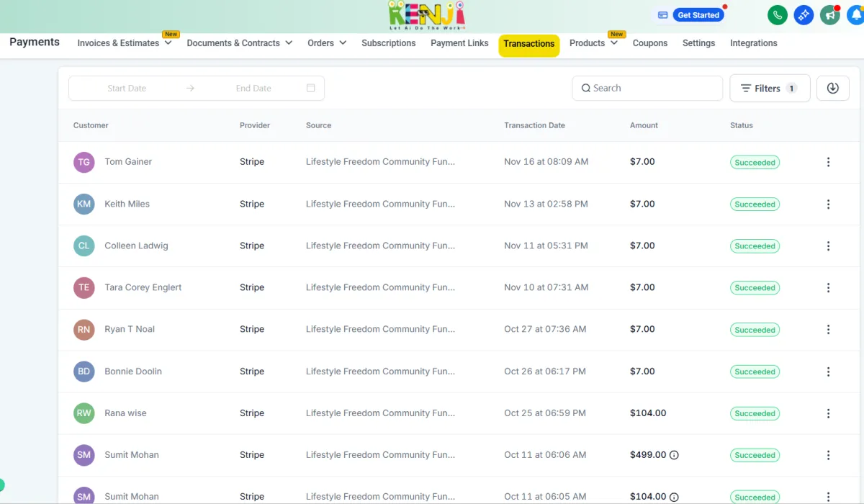Open the Integrations tab
864x504 pixels.
click(x=754, y=43)
